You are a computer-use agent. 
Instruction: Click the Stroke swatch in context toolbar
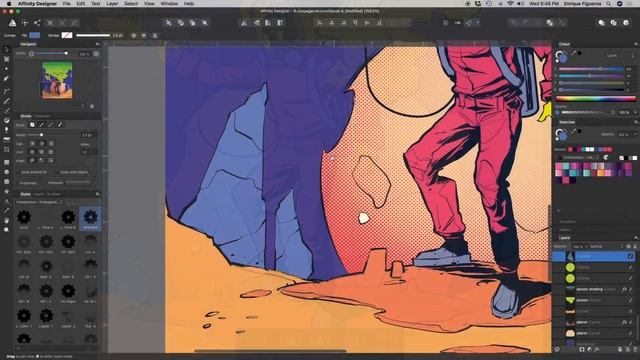coord(67,36)
